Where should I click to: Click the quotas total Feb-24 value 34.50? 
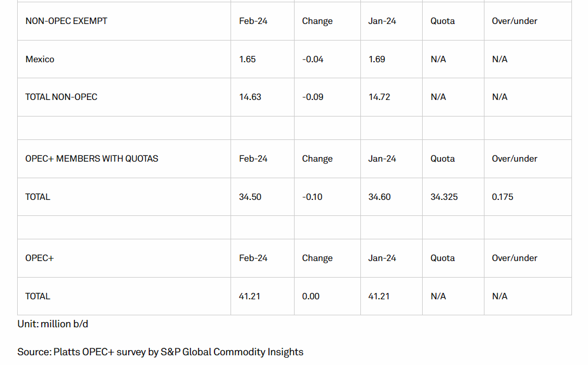click(x=250, y=197)
